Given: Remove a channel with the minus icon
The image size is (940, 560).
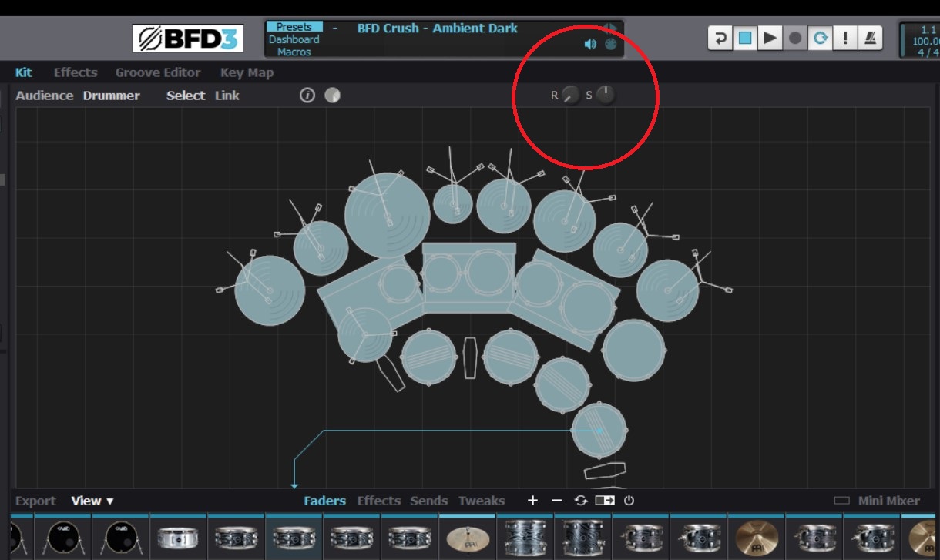Looking at the screenshot, I should coord(557,501).
